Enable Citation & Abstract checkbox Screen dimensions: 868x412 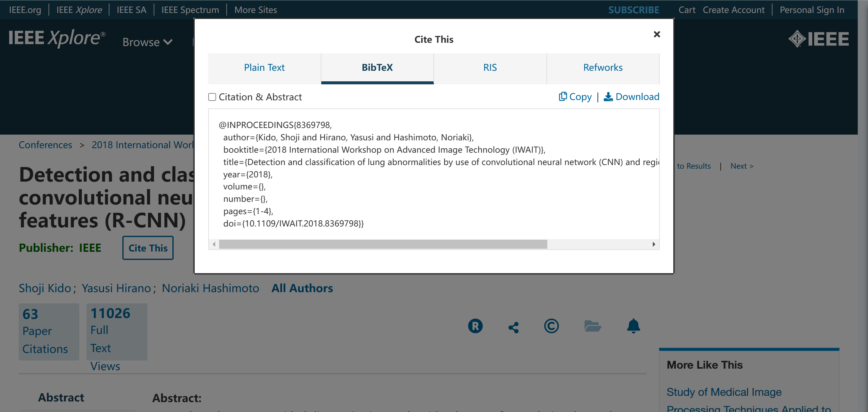[x=212, y=97]
